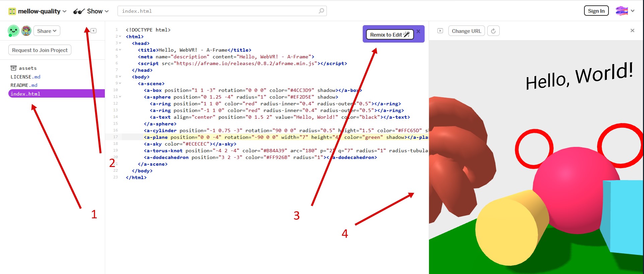644x274 pixels.
Task: Fold the a-sphere tag on line 11
Action: click(x=120, y=97)
